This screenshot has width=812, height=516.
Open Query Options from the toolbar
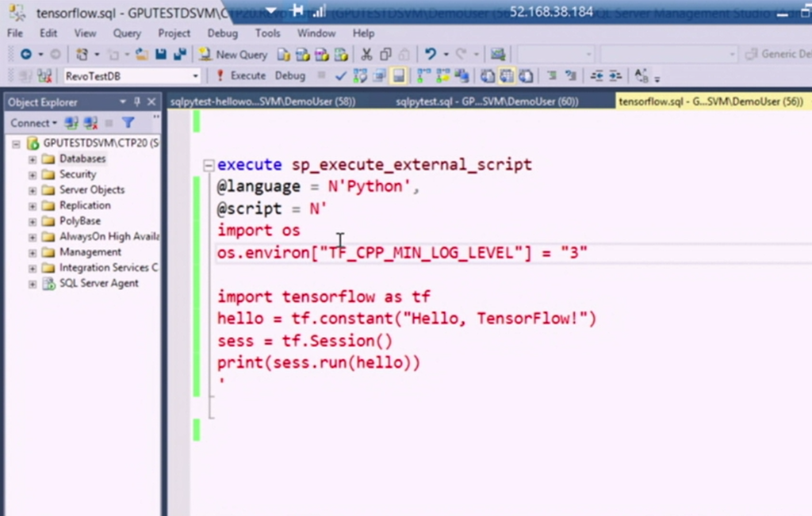pyautogui.click(x=379, y=76)
